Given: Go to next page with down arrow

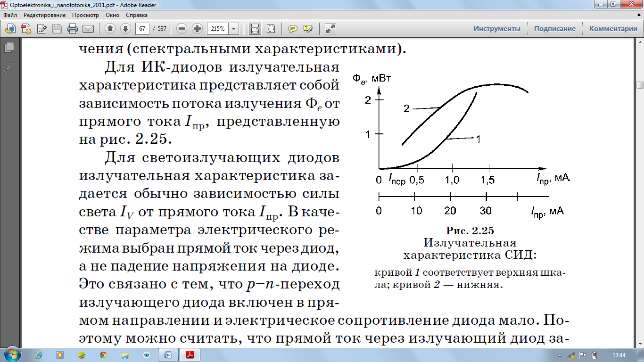Looking at the screenshot, I should tap(125, 29).
